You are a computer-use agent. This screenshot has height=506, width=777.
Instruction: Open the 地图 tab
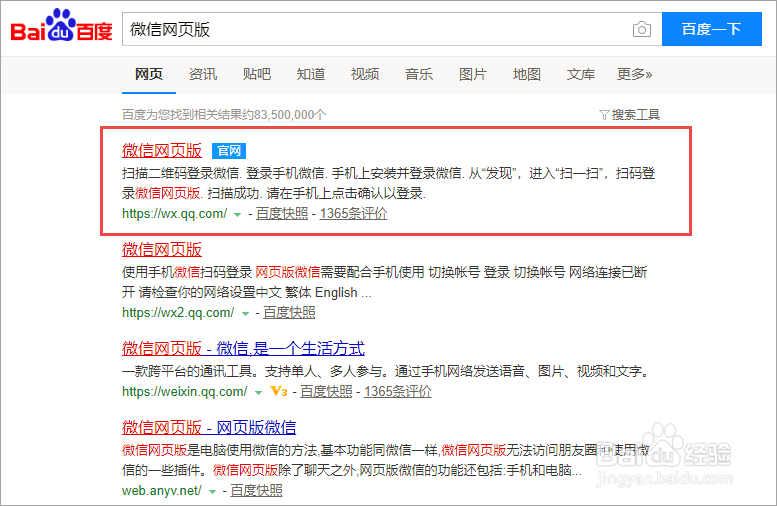(527, 74)
